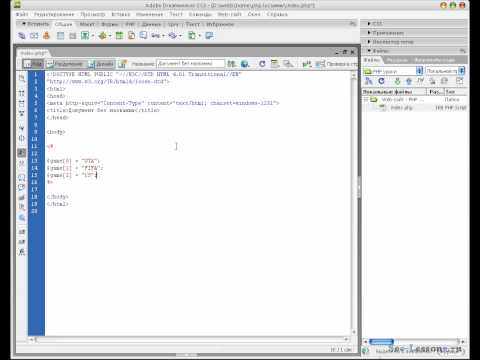Recent Snippets icon in coding toolbar
The image size is (480, 360).
[22, 207]
